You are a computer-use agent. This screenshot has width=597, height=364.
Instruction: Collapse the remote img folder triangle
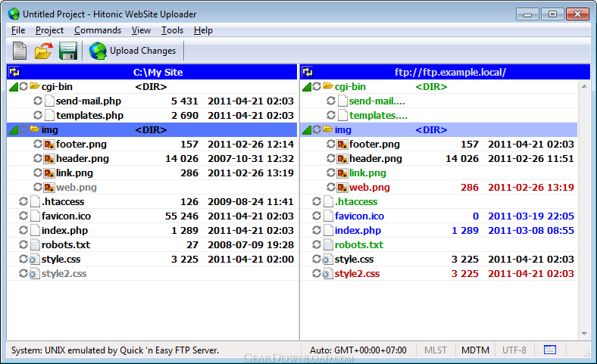click(307, 130)
